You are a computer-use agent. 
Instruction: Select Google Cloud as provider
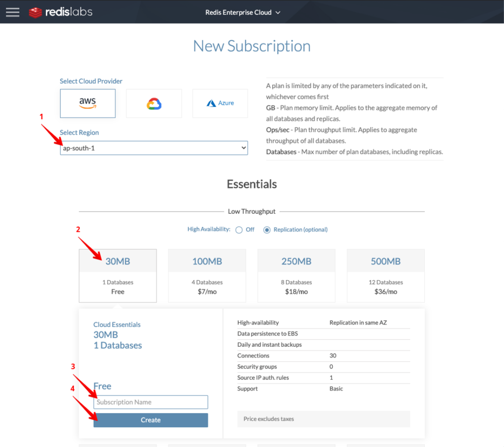tap(154, 103)
